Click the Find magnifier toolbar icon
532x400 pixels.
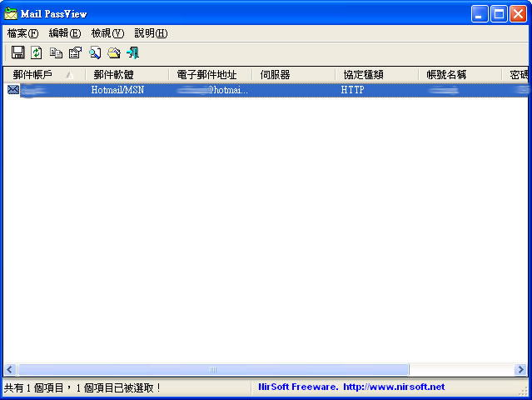coord(95,53)
